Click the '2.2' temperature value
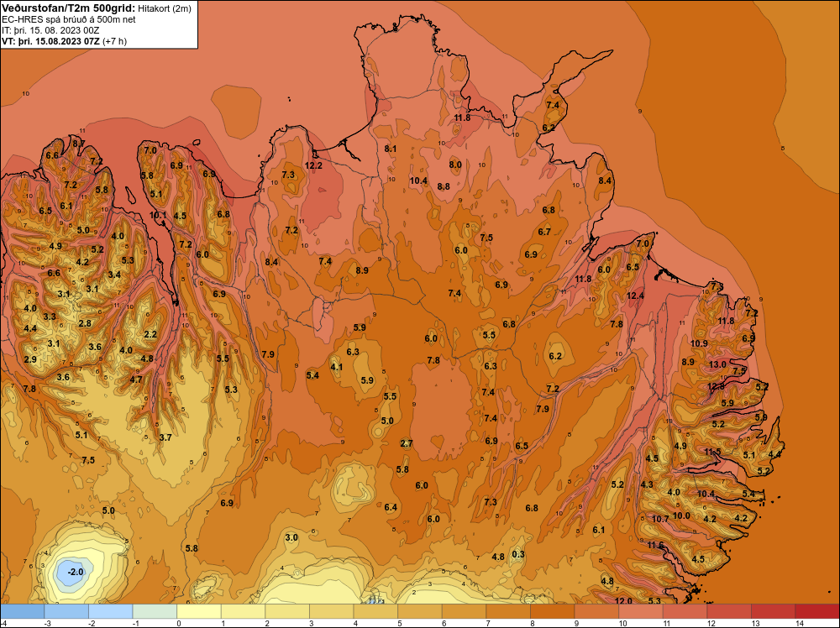The width and height of the screenshot is (840, 628). (x=150, y=334)
